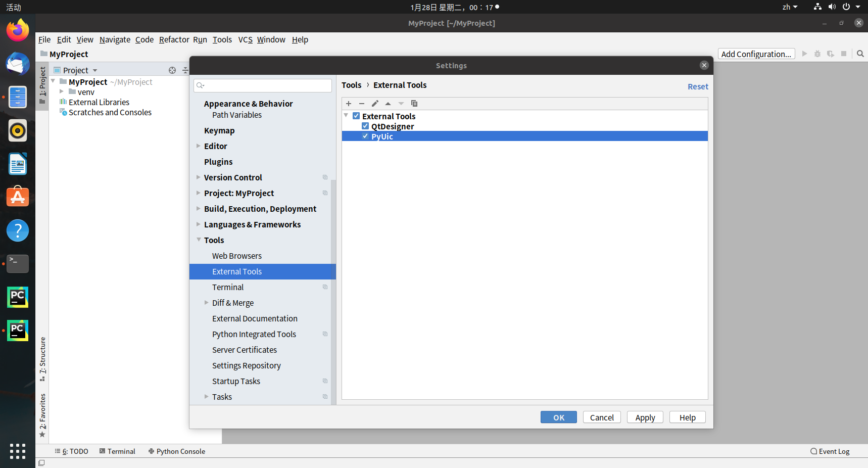Expand the venv folder in Project tree
868x468 pixels.
(62, 91)
